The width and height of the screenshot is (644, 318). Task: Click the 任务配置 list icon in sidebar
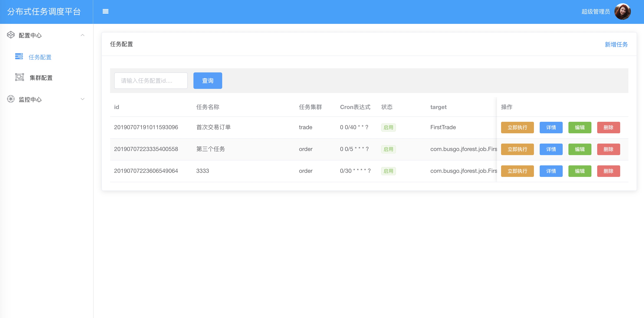tap(19, 57)
